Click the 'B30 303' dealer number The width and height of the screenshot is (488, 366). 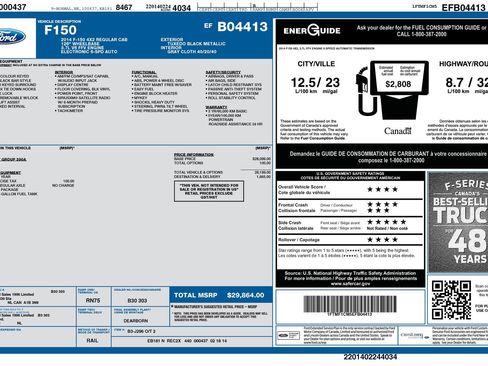(137, 301)
